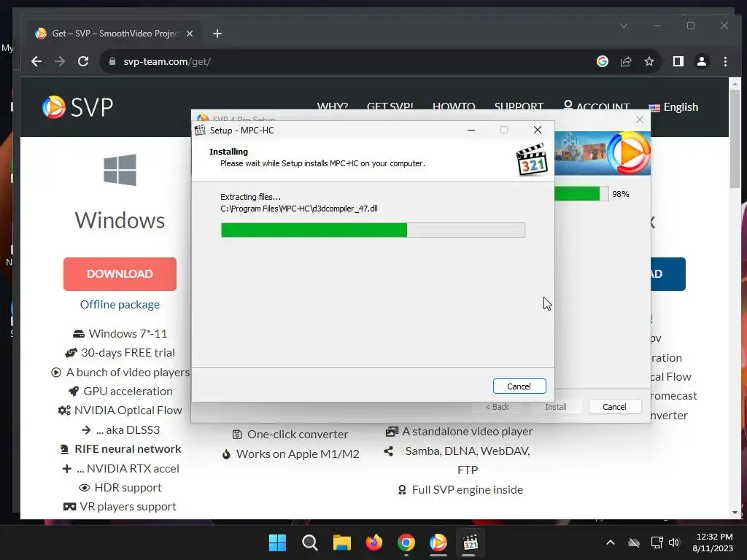Viewport: 747px width, 560px height.
Task: Click 'HDR support' text
Action: 128,488
